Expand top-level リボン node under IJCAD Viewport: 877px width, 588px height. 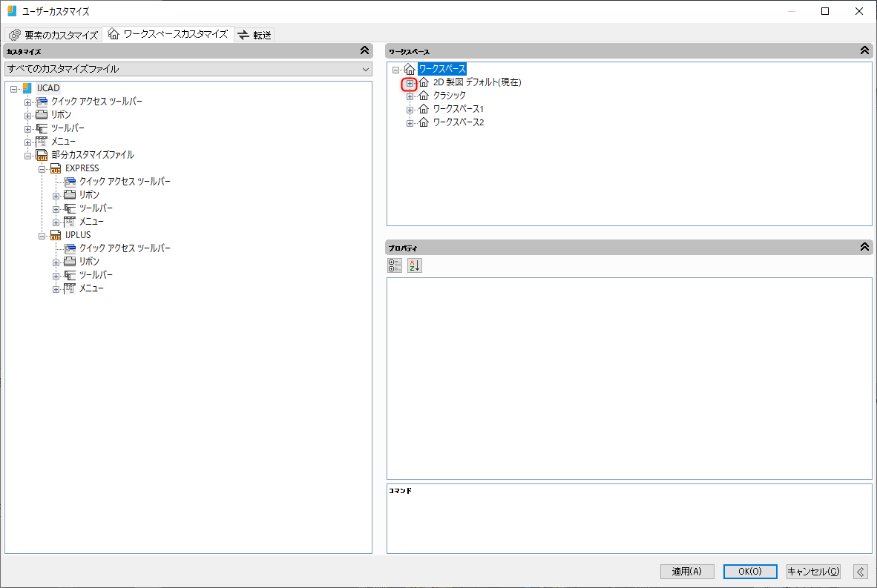point(28,116)
